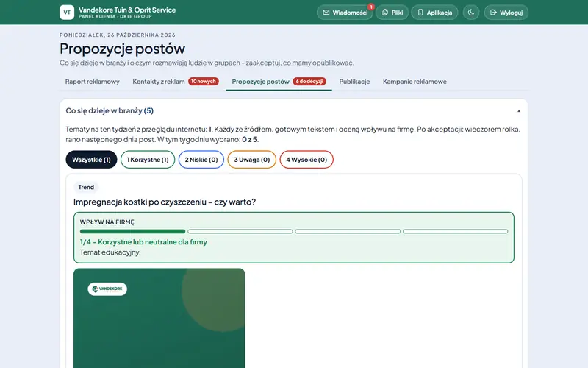Open Wiadomości messages button
Viewport: 588px width, 368px height.
coord(345,13)
